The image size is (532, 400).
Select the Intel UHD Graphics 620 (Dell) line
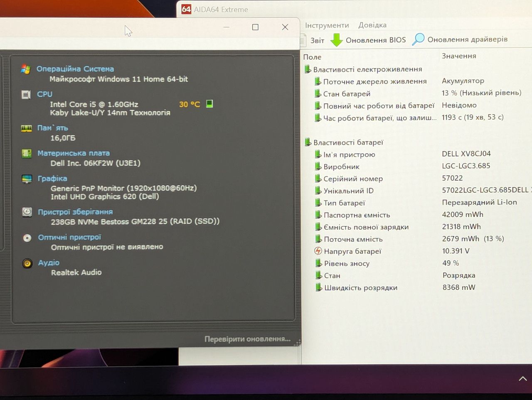click(x=105, y=196)
